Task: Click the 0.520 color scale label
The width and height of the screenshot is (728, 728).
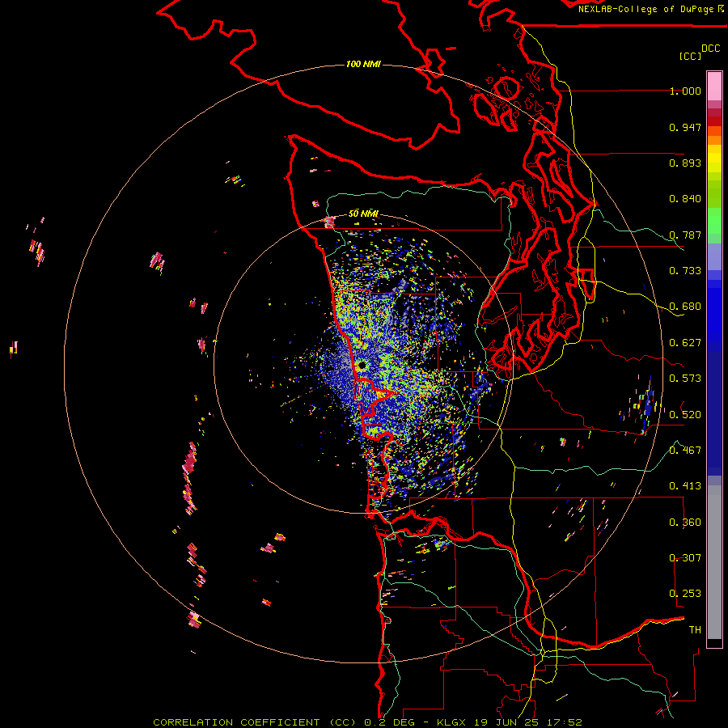Action: tap(685, 414)
